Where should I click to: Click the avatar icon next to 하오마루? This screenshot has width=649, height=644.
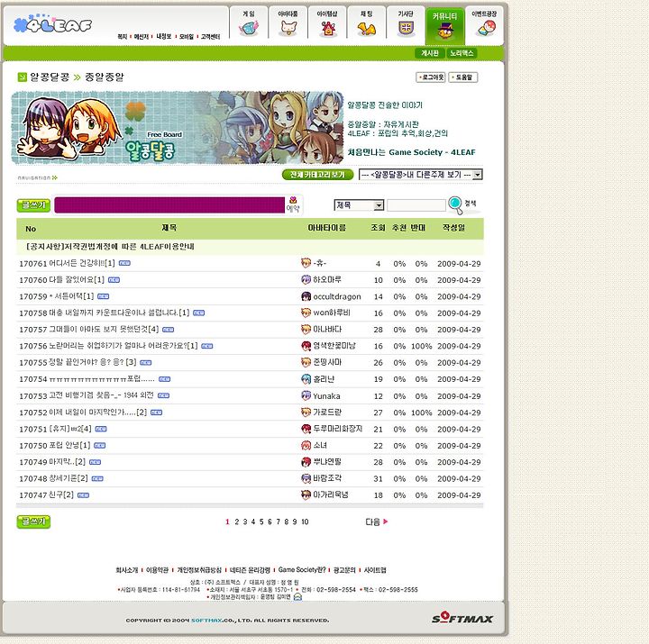tap(306, 279)
